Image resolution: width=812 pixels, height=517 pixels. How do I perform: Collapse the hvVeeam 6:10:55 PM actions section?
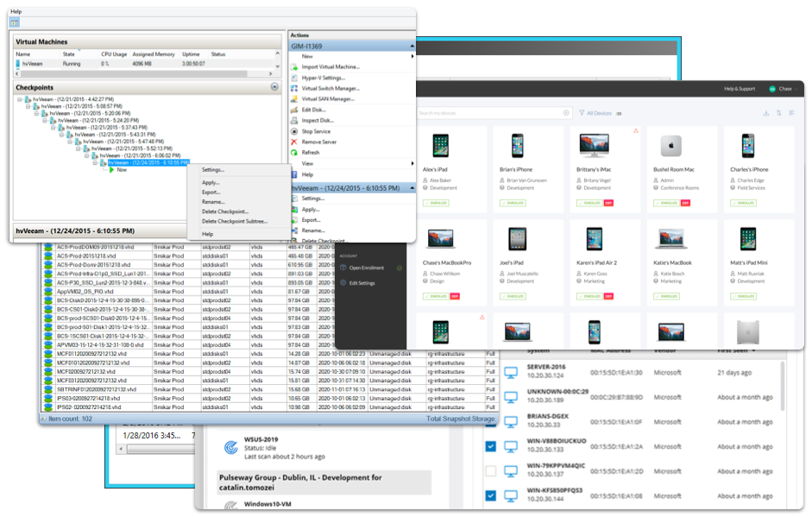[412, 188]
